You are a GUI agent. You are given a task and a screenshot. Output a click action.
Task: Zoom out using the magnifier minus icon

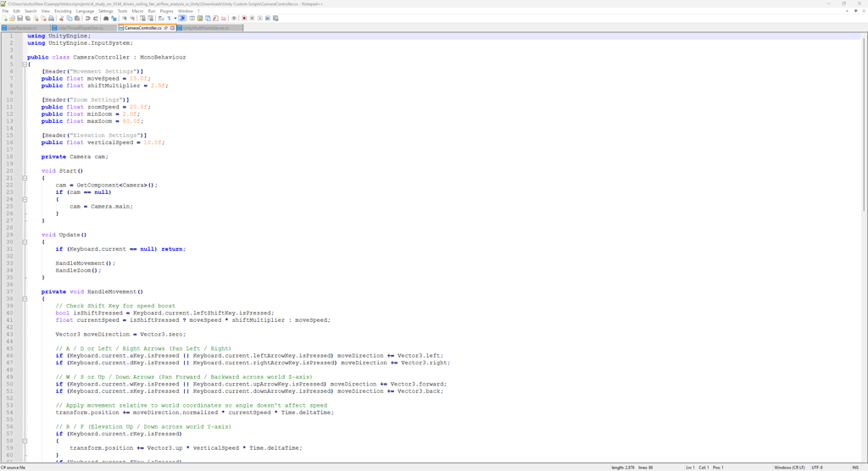pos(132,19)
